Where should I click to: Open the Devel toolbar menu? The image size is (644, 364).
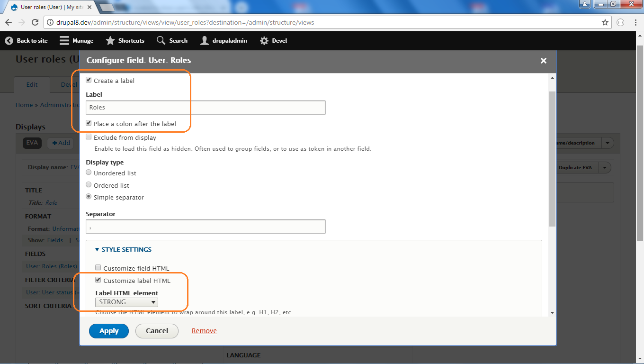coord(274,41)
